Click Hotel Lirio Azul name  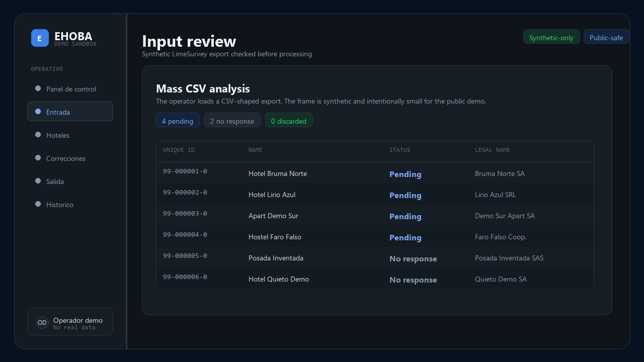272,195
